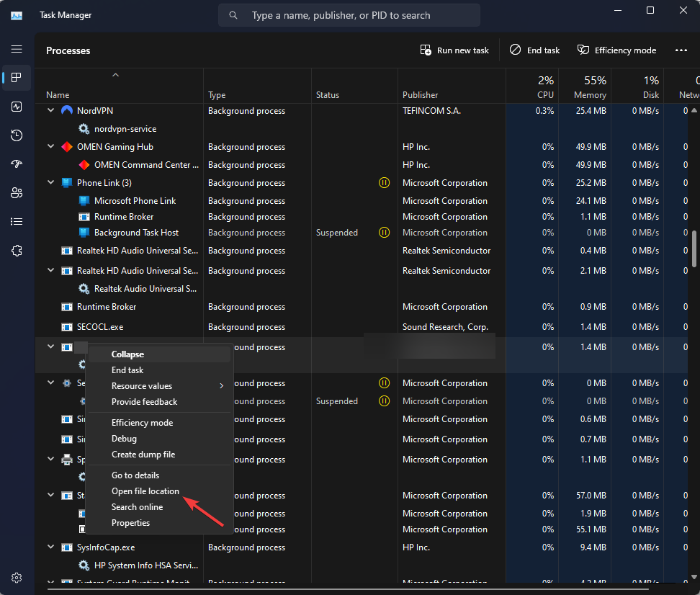This screenshot has height=595, width=700.
Task: Click the OMEN Command Center child icon
Action: pos(84,165)
